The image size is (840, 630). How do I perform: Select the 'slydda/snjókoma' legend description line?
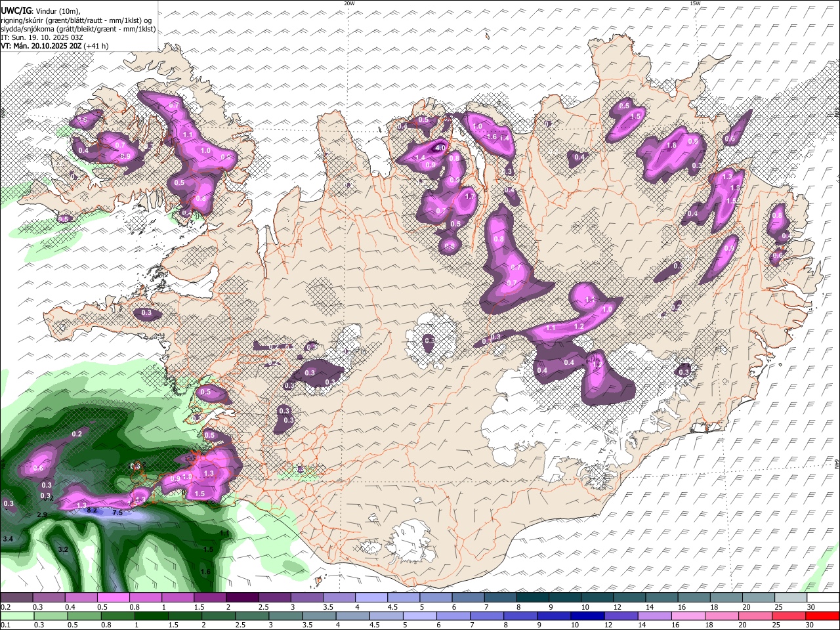(x=78, y=29)
